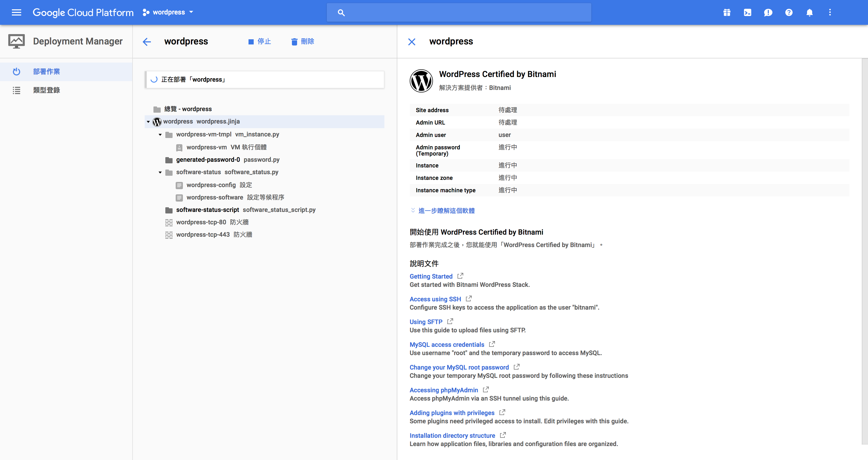
Task: Show notifications bell
Action: 809,12
